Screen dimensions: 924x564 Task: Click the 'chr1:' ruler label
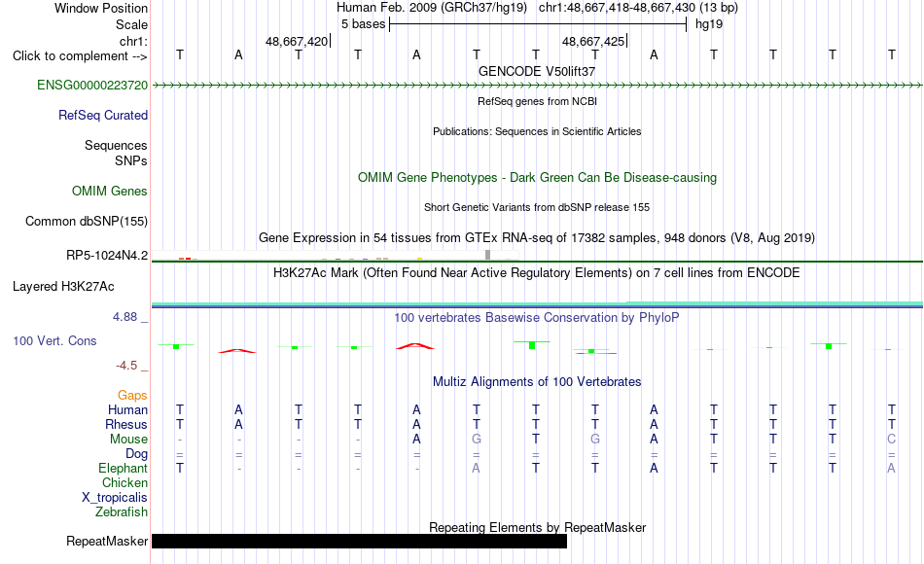(134, 41)
